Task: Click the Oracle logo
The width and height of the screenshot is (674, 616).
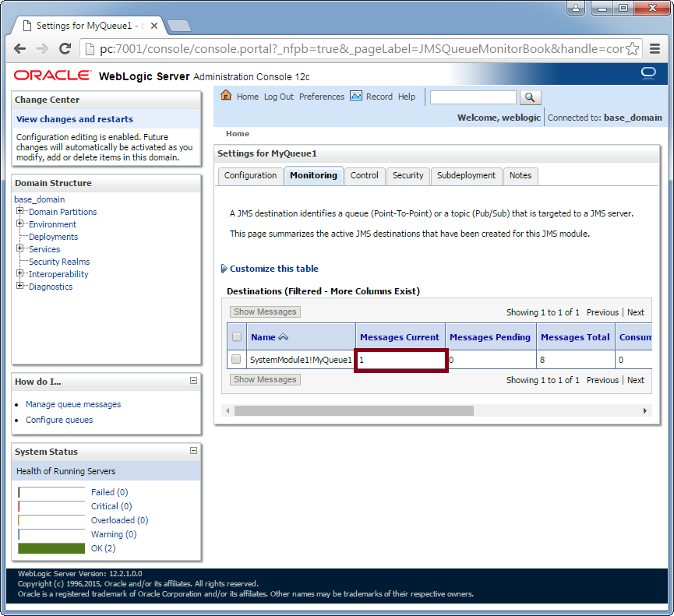Action: 52,76
